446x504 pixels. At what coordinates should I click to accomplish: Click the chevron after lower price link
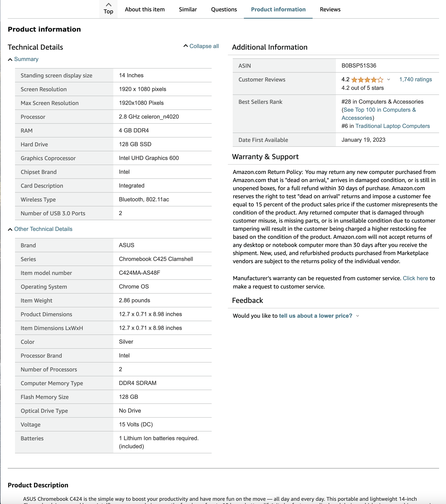coord(358,316)
